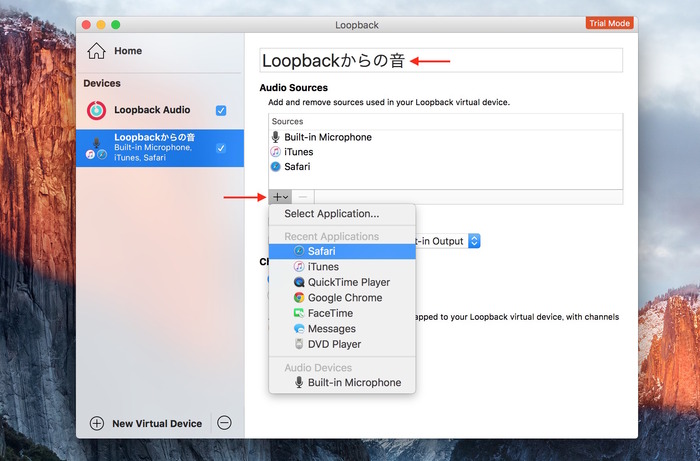The height and width of the screenshot is (461, 700).
Task: Toggle the Loopbackからの音 device checkbox
Action: click(x=221, y=148)
